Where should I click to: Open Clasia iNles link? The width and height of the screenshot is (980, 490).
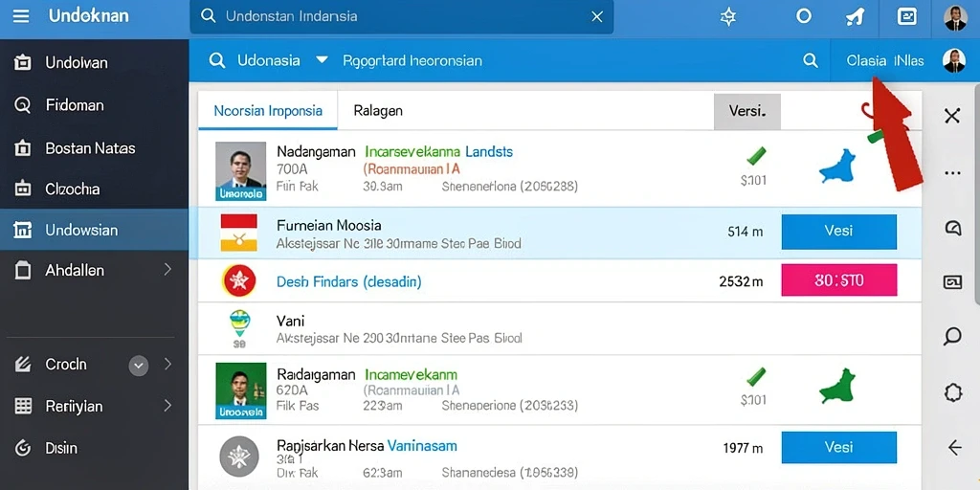[885, 60]
